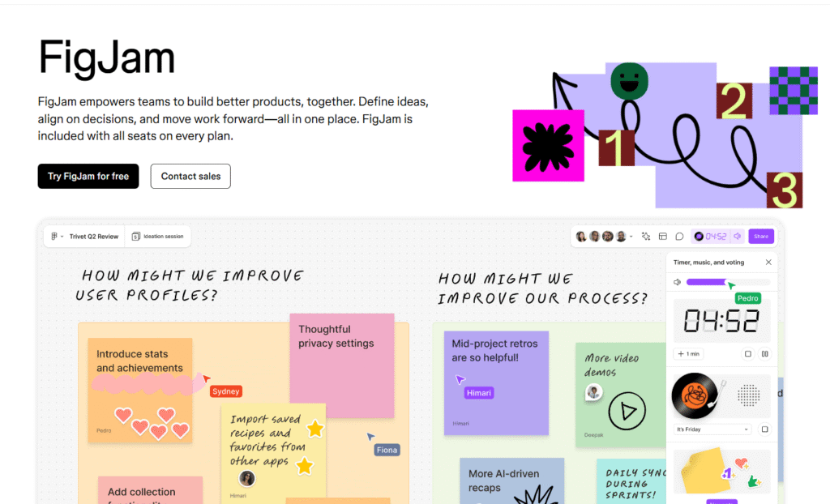Stop the 04:52 timer
Viewport: 830px width, 504px height.
tap(748, 354)
